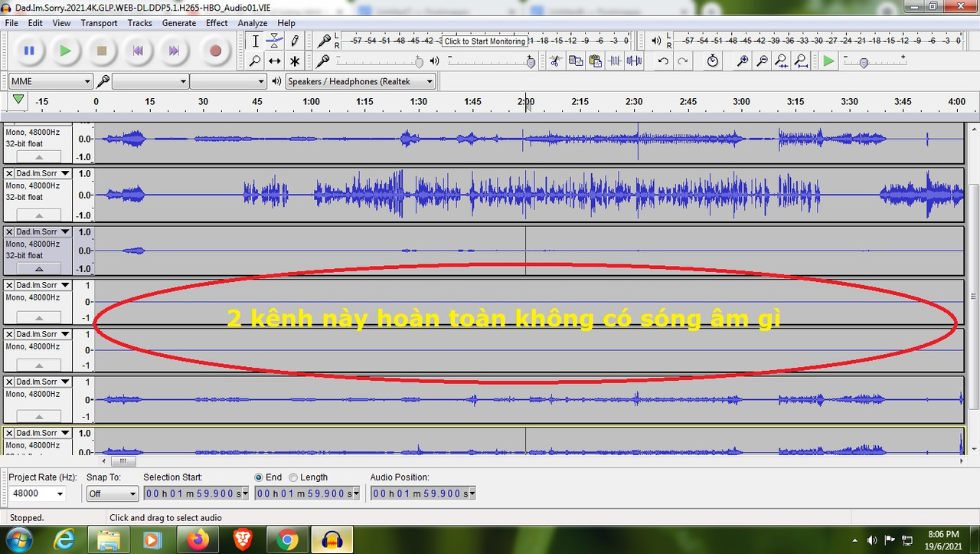Viewport: 980px width, 554px height.
Task: Zoom in with the plus magnifier
Action: 742,61
